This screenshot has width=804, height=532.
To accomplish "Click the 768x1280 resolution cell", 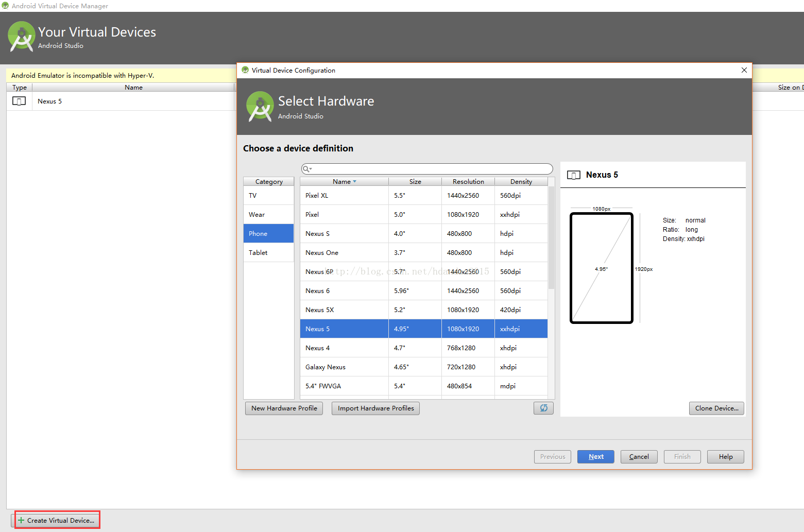I will click(468, 348).
